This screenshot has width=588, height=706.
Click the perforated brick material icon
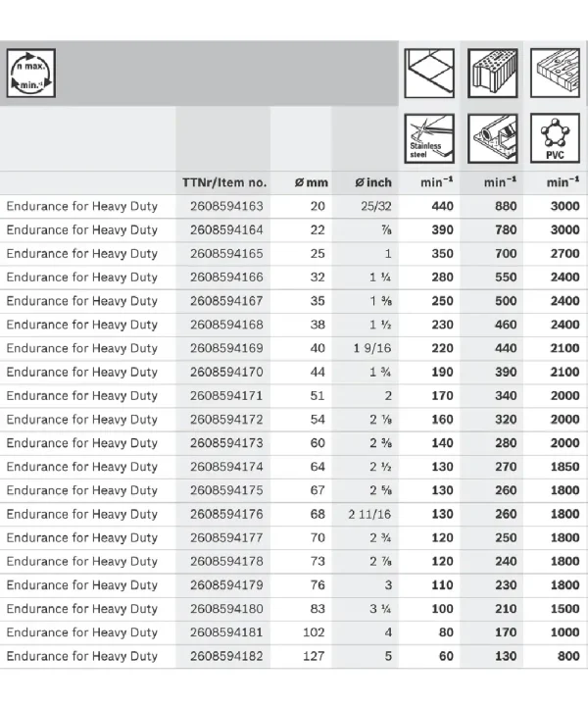(493, 73)
